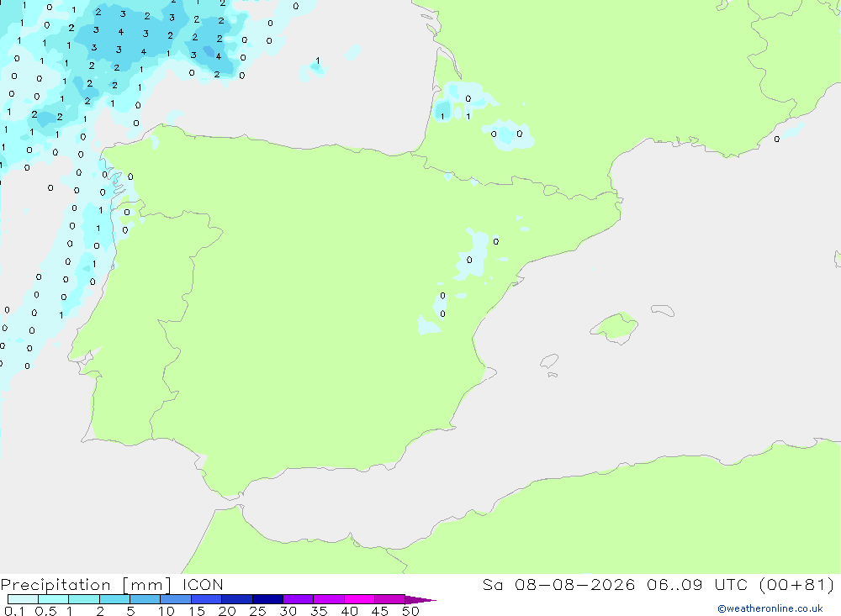841x616 pixels.
Task: Click the above-50 mm arrow tip of legend
Action: coord(420,599)
